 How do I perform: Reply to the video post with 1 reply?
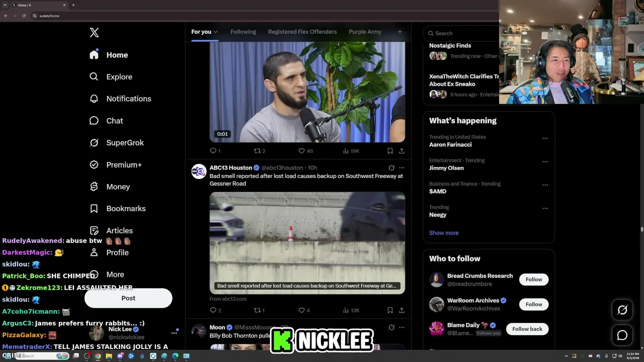coord(215,151)
